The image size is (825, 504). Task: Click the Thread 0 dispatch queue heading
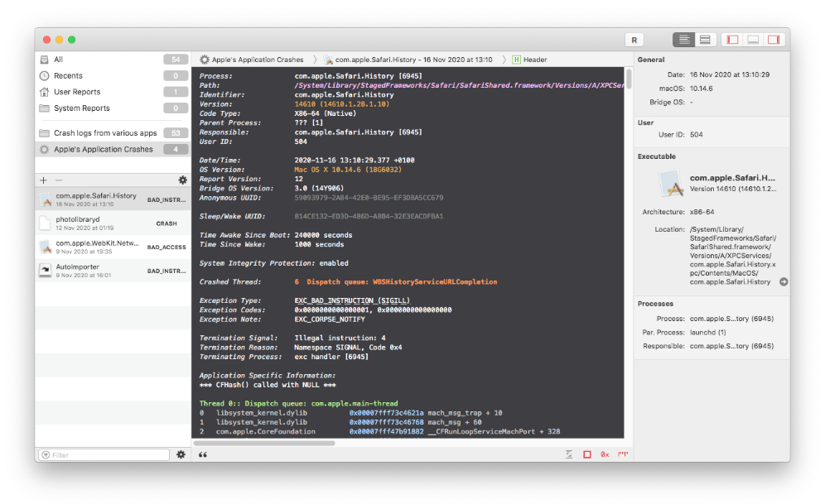click(x=298, y=404)
